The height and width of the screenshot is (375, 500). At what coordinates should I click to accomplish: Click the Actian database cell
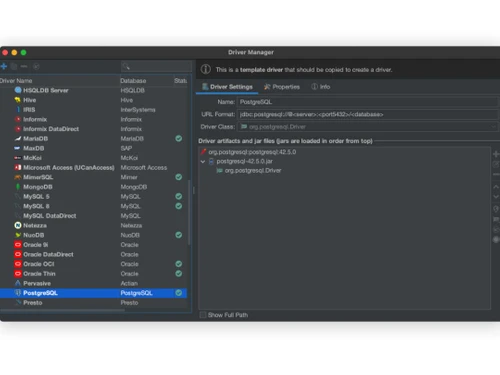point(129,283)
